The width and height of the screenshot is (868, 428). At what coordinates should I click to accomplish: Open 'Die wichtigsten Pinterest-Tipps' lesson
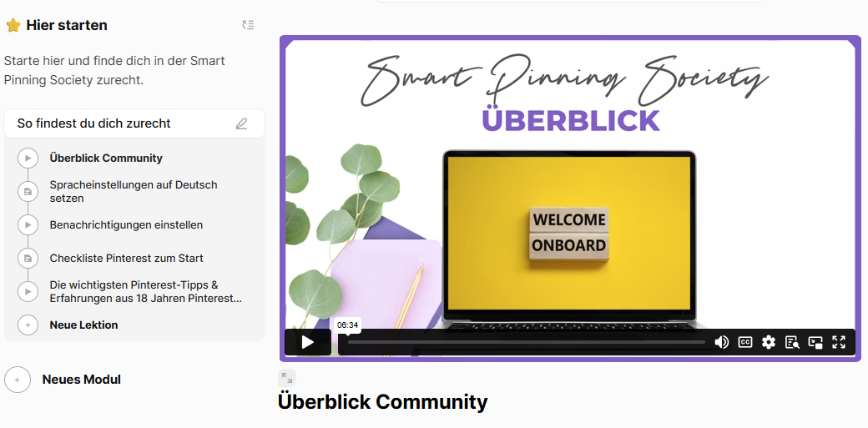(x=145, y=291)
